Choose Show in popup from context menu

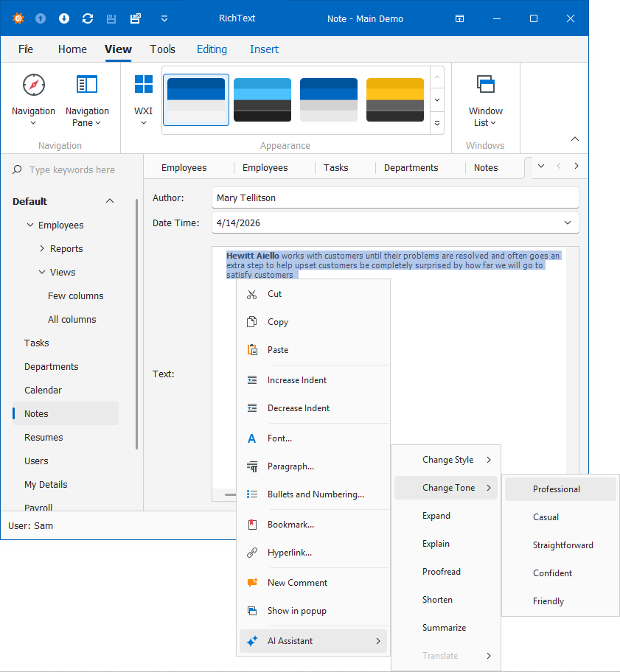pos(313,611)
